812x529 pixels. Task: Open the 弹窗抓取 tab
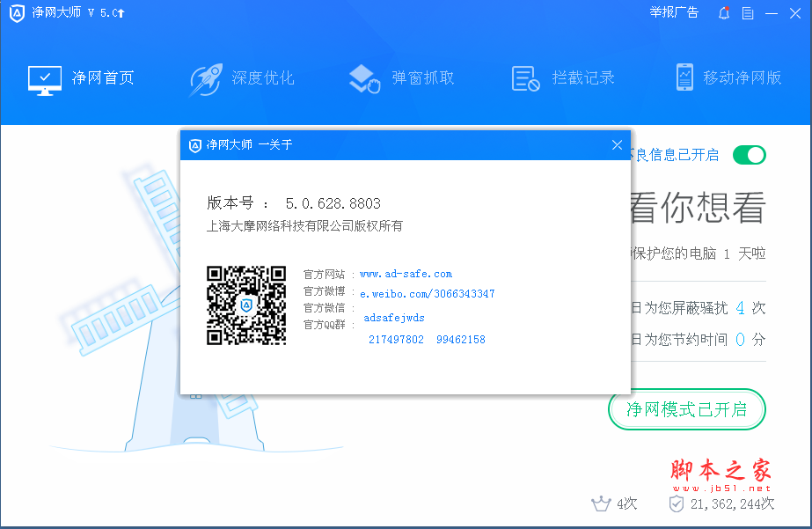tap(402, 78)
